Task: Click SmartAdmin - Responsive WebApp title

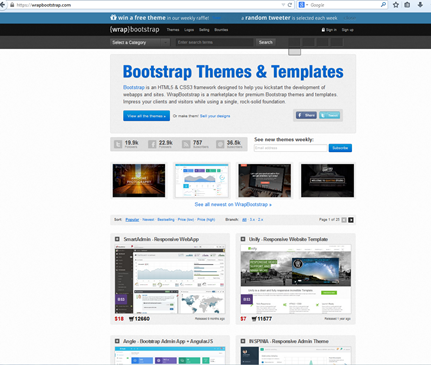Action: pyautogui.click(x=161, y=239)
